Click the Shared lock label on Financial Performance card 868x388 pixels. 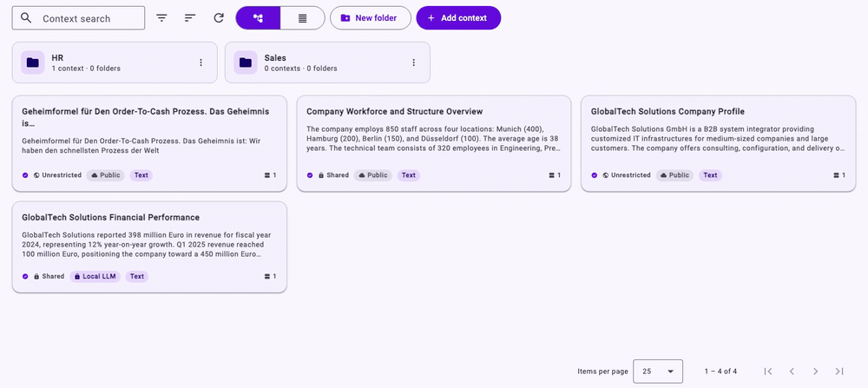[49, 276]
